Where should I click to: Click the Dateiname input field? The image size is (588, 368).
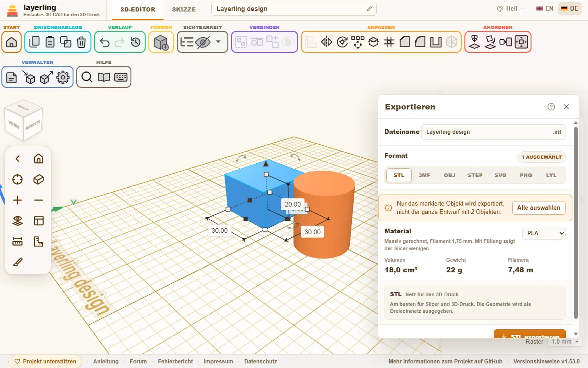[493, 132]
